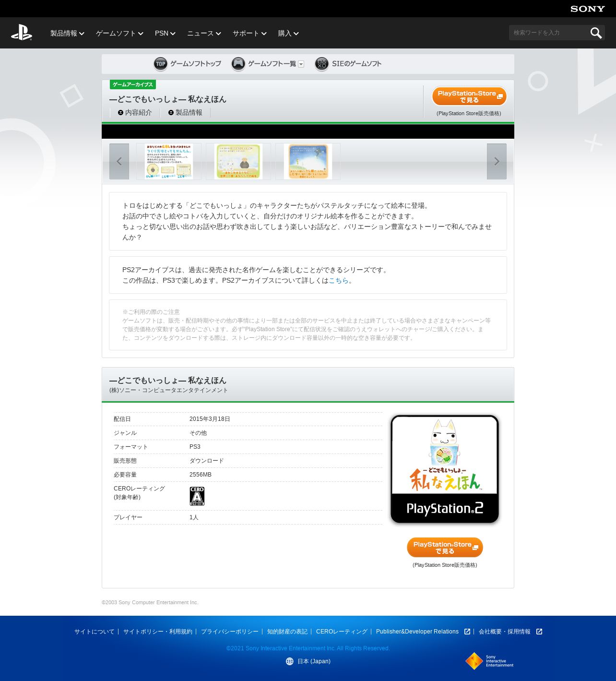Open CEROレーティング footer link

(x=342, y=632)
